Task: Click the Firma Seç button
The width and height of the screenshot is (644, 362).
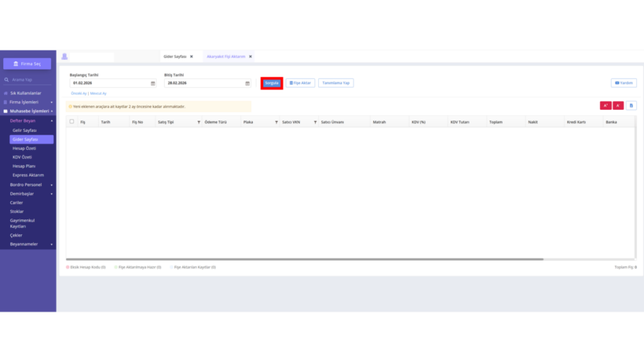Action: pos(27,63)
